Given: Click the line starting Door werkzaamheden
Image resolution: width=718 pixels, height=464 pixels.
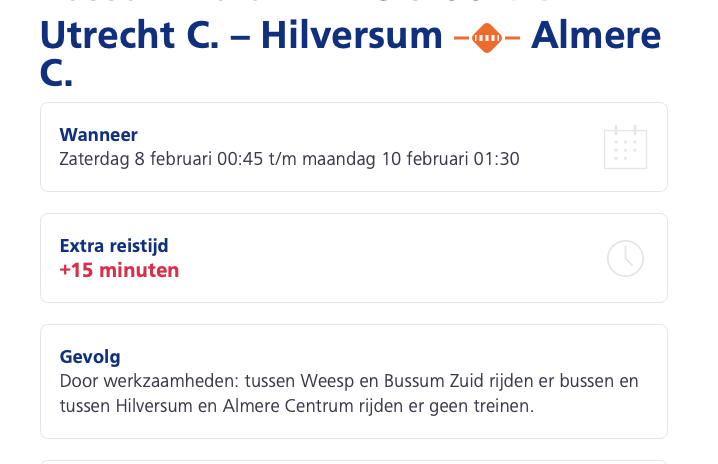Looking at the screenshot, I should click(349, 381).
